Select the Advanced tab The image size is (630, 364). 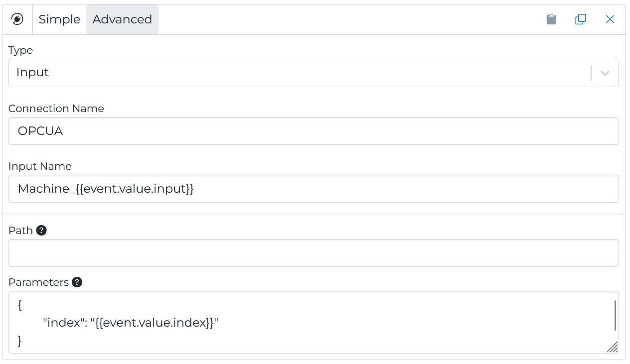point(122,19)
